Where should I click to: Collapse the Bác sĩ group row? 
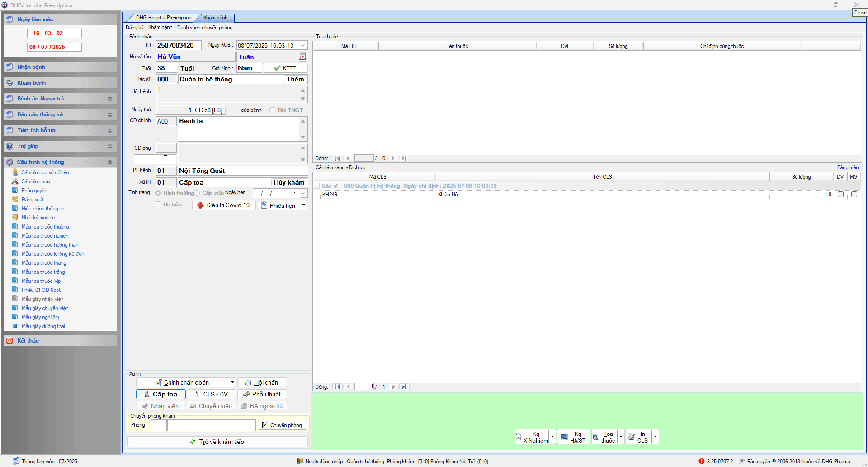[x=317, y=186]
